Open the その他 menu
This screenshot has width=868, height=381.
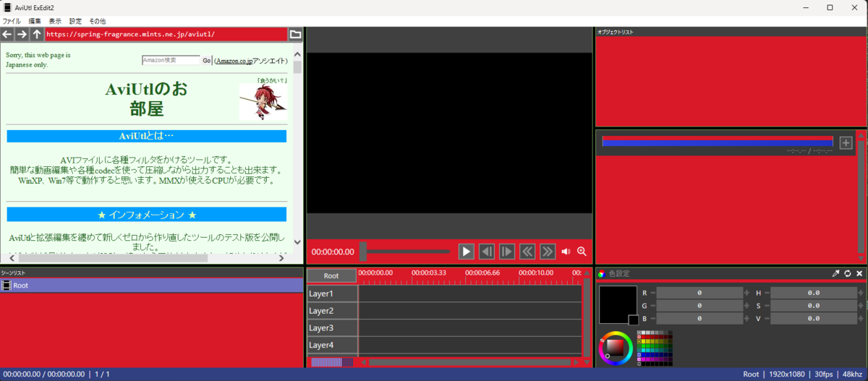click(x=97, y=21)
